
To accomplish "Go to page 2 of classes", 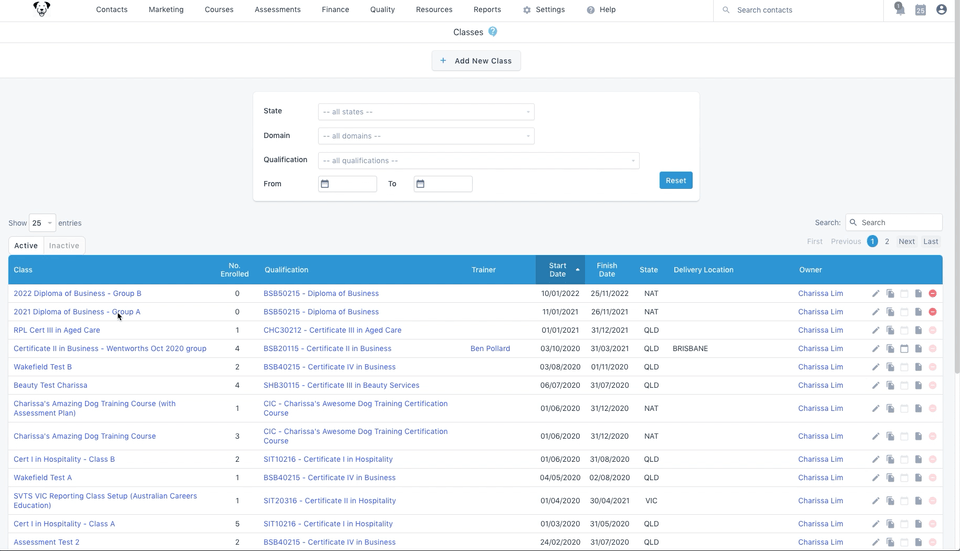I will click(x=887, y=241).
